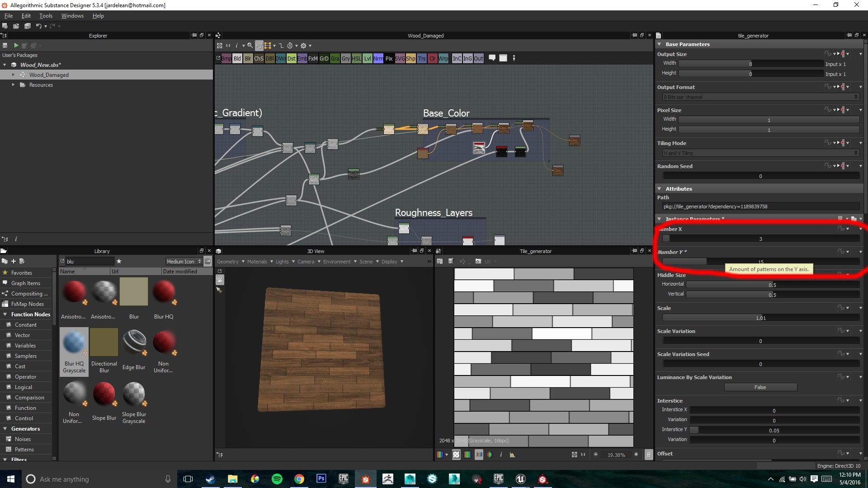
Task: Add an HSL node with HSL button
Action: (x=357, y=58)
